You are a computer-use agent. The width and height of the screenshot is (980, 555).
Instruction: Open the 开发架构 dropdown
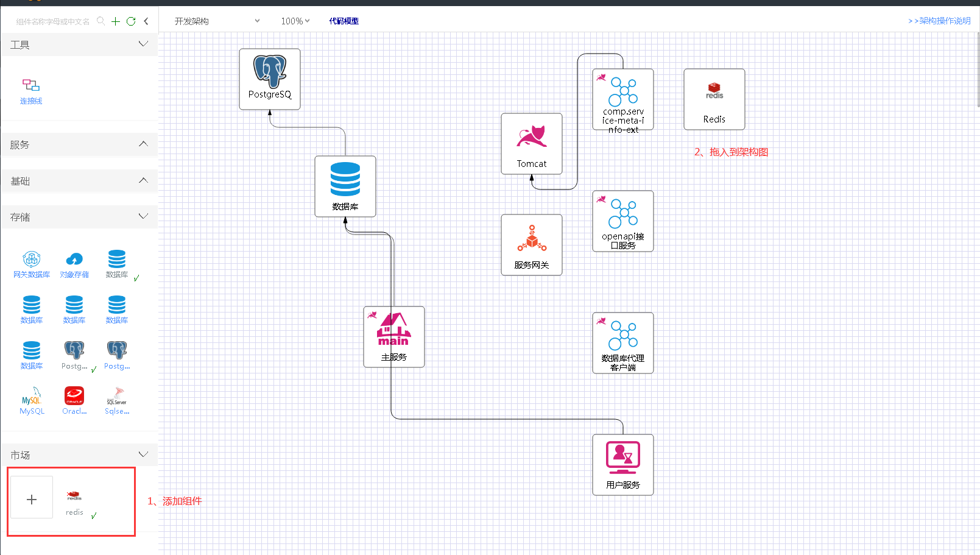[216, 21]
